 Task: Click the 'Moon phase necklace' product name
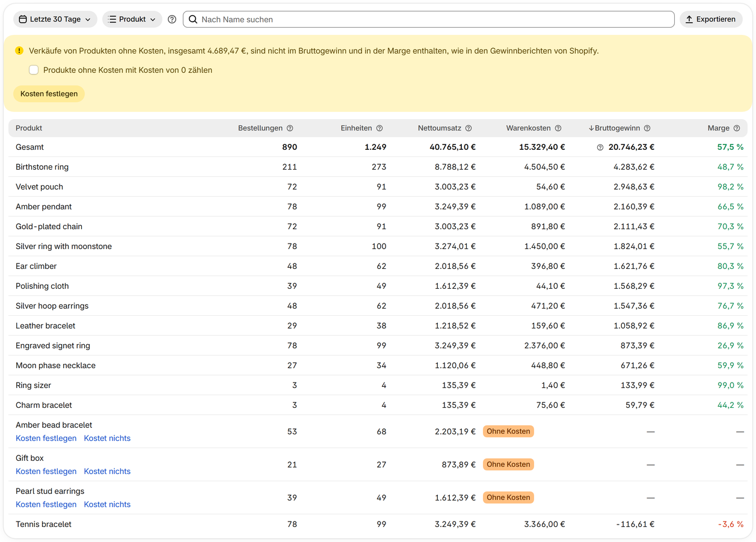pos(55,365)
